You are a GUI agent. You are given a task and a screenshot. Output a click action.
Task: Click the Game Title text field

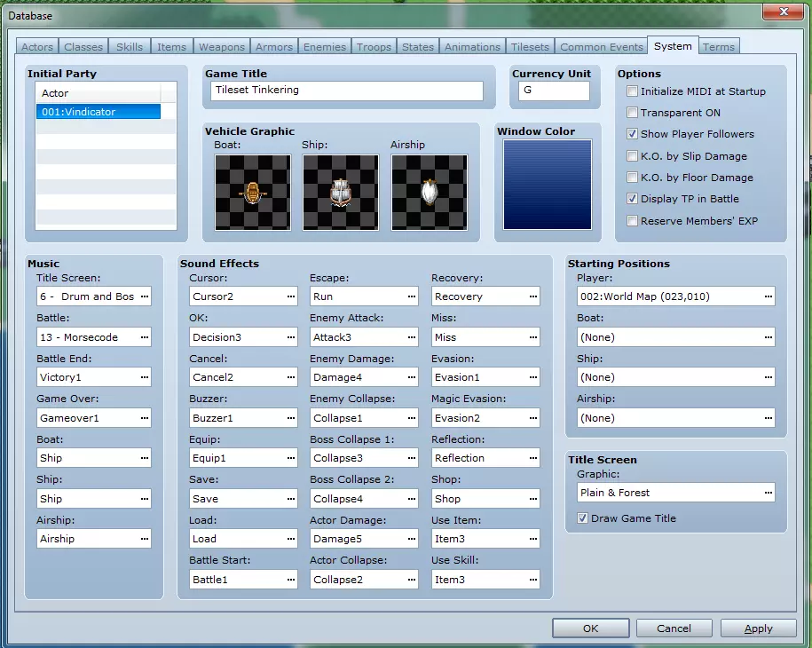pos(347,91)
